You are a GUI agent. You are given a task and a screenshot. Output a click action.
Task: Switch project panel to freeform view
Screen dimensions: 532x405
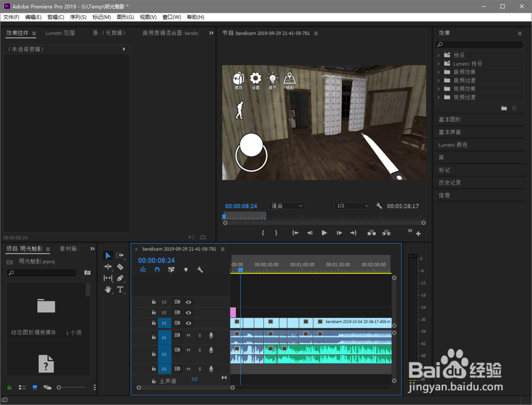coord(47,387)
